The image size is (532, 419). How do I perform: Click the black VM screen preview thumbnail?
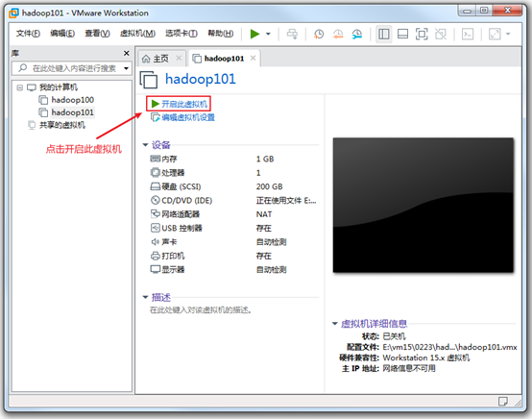coord(423,205)
